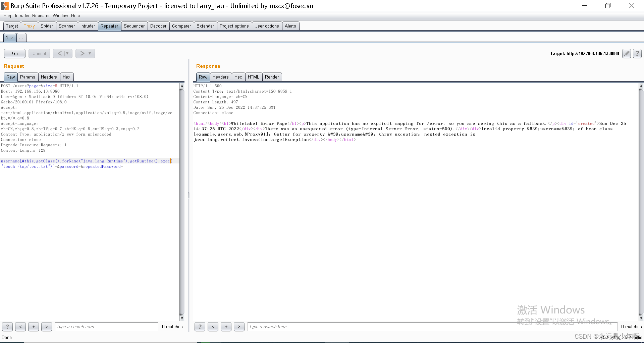Switch to the Target tab

click(x=12, y=26)
